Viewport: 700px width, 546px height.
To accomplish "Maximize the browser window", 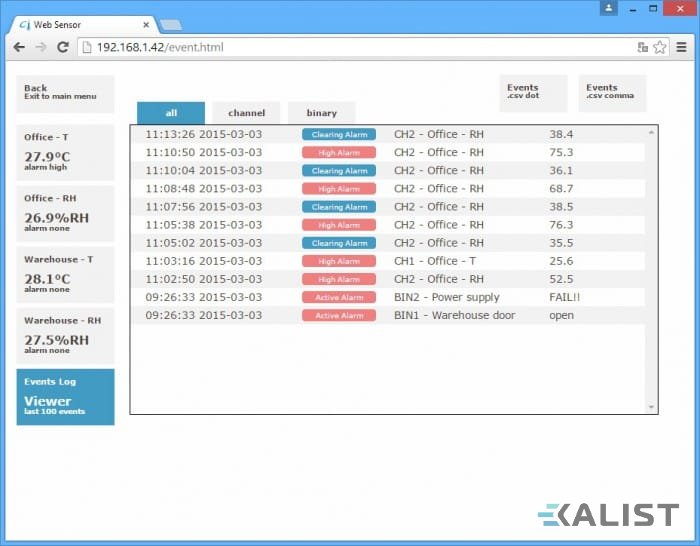I will (653, 8).
